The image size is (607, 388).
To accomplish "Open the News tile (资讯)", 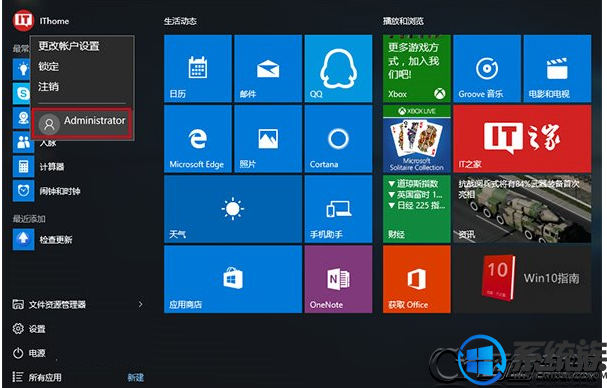I will 522,209.
